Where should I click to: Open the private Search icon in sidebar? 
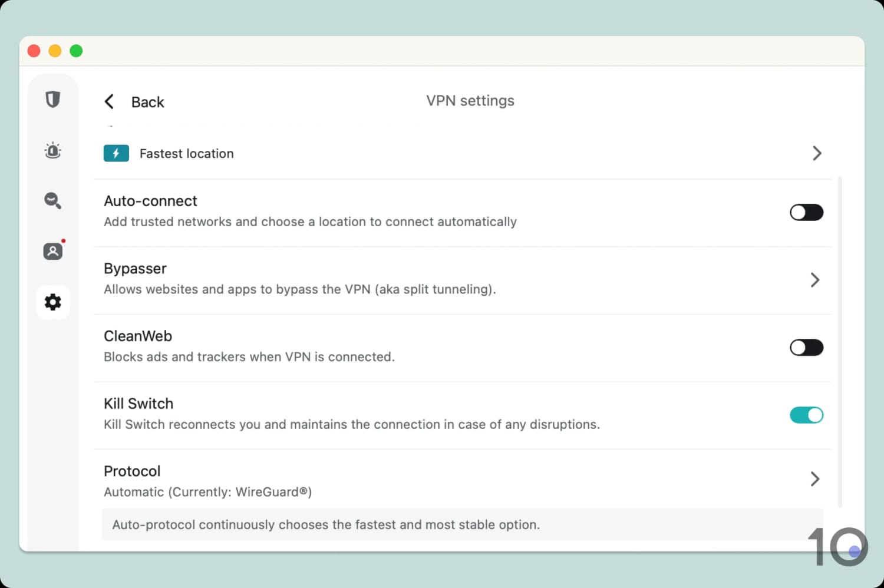pos(53,201)
